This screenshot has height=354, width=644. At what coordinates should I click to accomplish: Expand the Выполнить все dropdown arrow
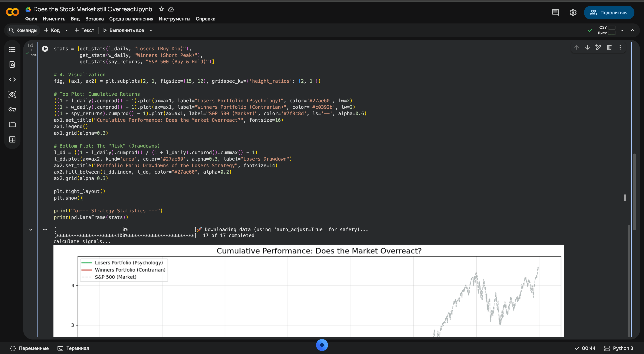[x=151, y=30]
